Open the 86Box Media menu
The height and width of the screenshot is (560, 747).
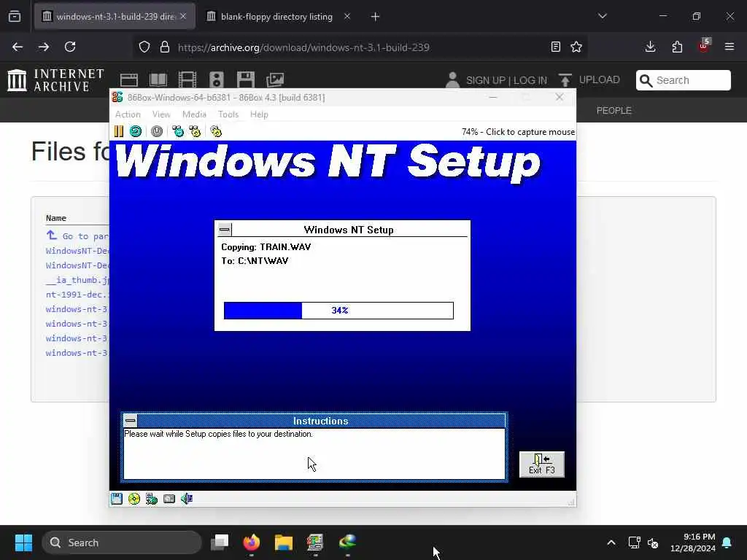click(x=194, y=114)
